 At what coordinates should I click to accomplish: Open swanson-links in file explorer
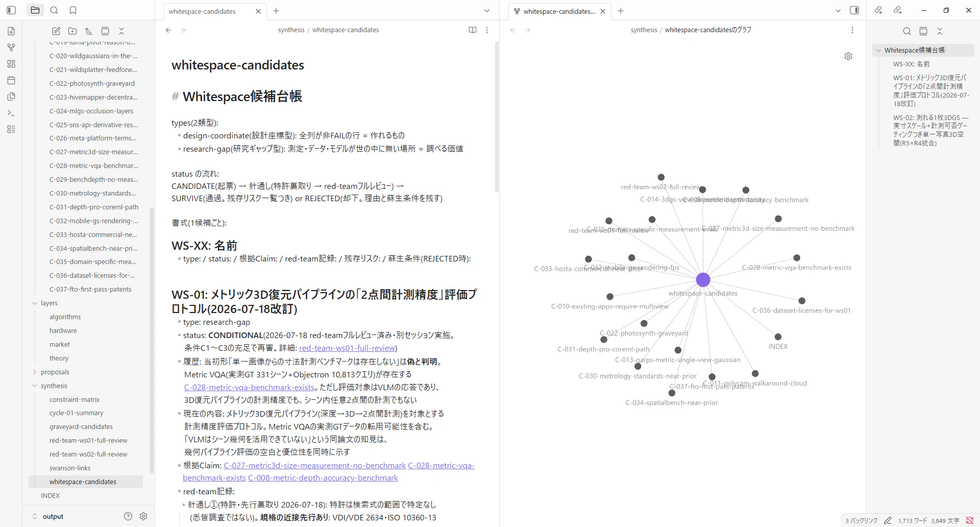coord(70,468)
